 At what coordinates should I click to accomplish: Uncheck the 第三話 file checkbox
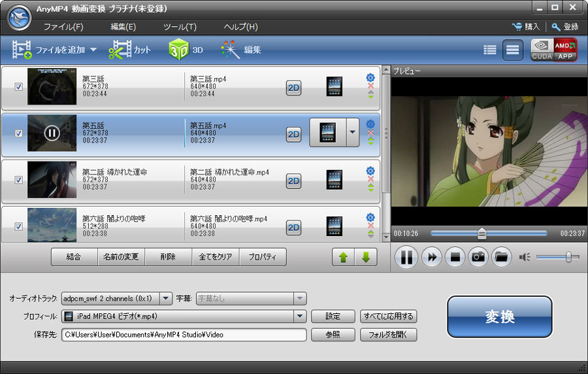point(19,86)
